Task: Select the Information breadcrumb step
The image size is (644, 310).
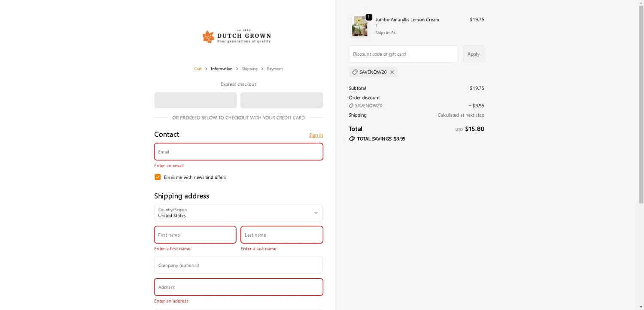Action: 222,69
